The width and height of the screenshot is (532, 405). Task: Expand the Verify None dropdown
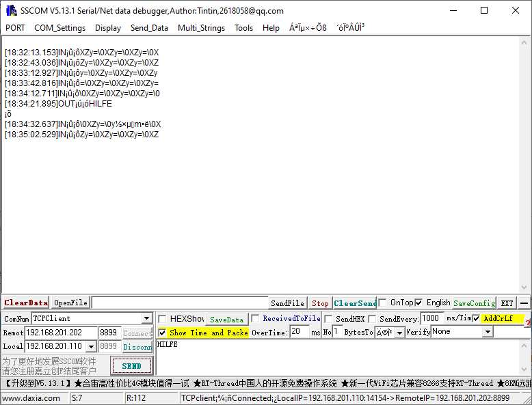coord(488,332)
